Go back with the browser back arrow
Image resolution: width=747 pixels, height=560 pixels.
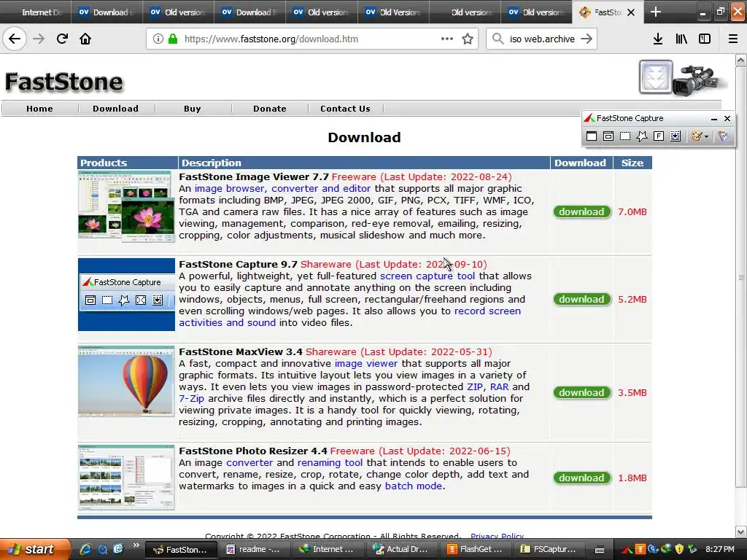tap(15, 39)
